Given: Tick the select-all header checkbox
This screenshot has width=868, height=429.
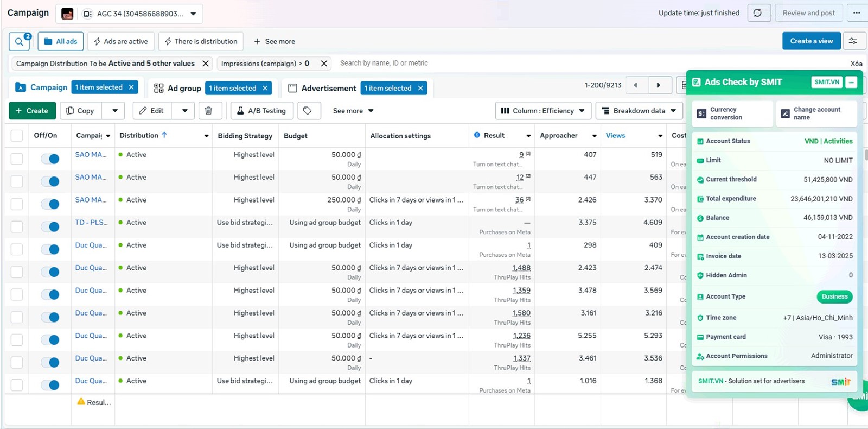Looking at the screenshot, I should 17,136.
